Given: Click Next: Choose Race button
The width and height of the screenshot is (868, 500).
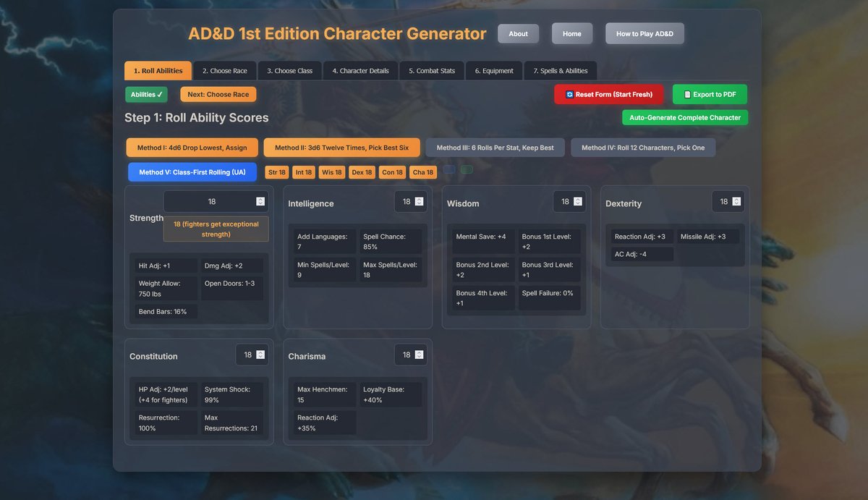Looking at the screenshot, I should pyautogui.click(x=218, y=94).
